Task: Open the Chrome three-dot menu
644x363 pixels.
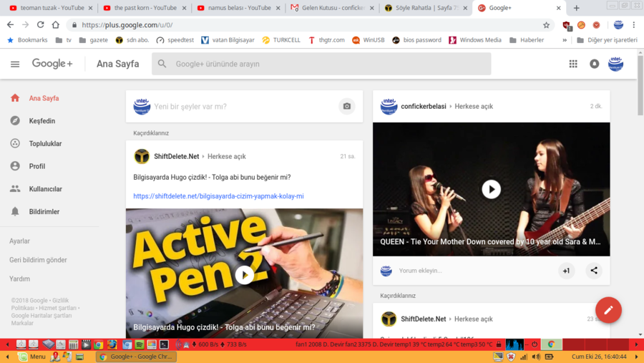Action: tap(634, 25)
